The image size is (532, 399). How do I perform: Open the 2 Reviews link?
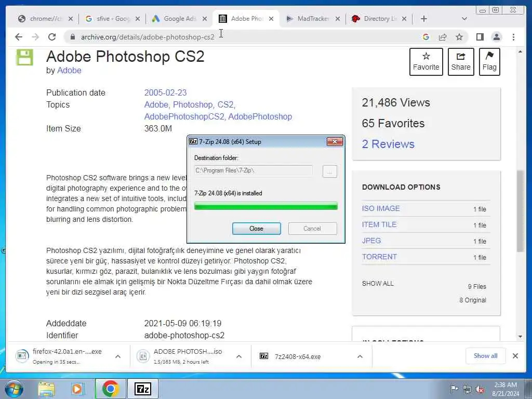388,144
